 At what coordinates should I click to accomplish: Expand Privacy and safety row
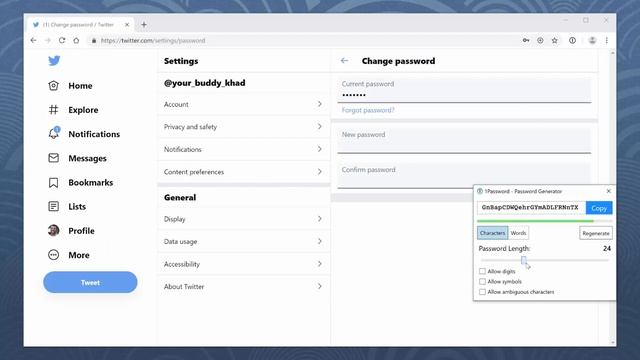pyautogui.click(x=244, y=127)
